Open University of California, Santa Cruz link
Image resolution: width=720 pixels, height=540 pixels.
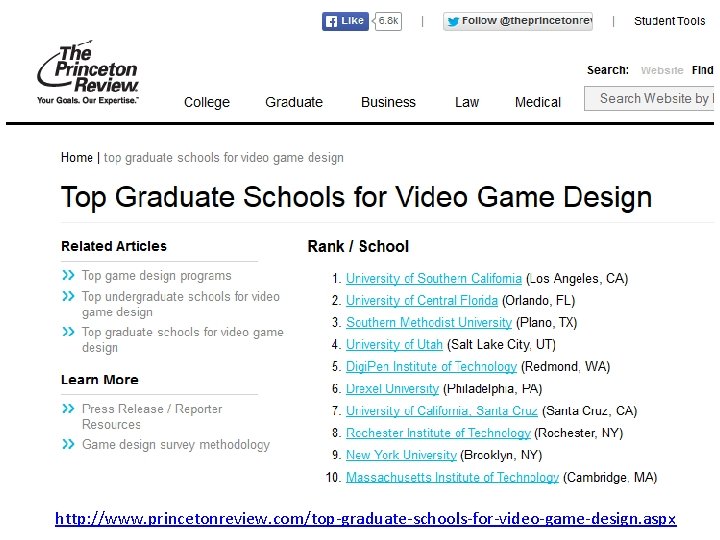441,411
